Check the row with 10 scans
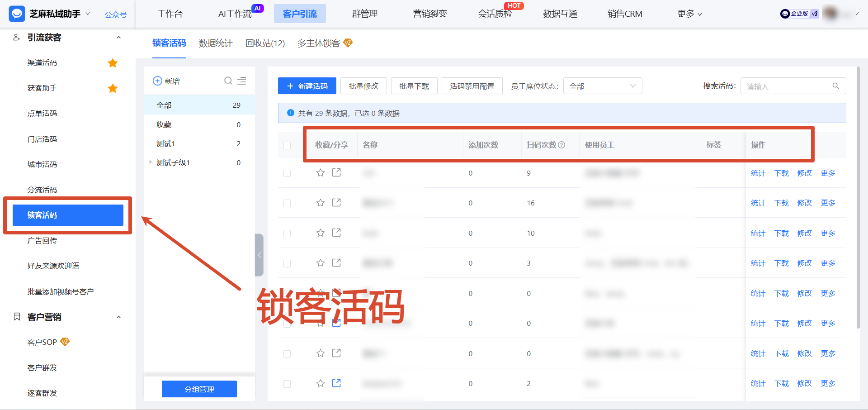868x410 pixels. (287, 234)
